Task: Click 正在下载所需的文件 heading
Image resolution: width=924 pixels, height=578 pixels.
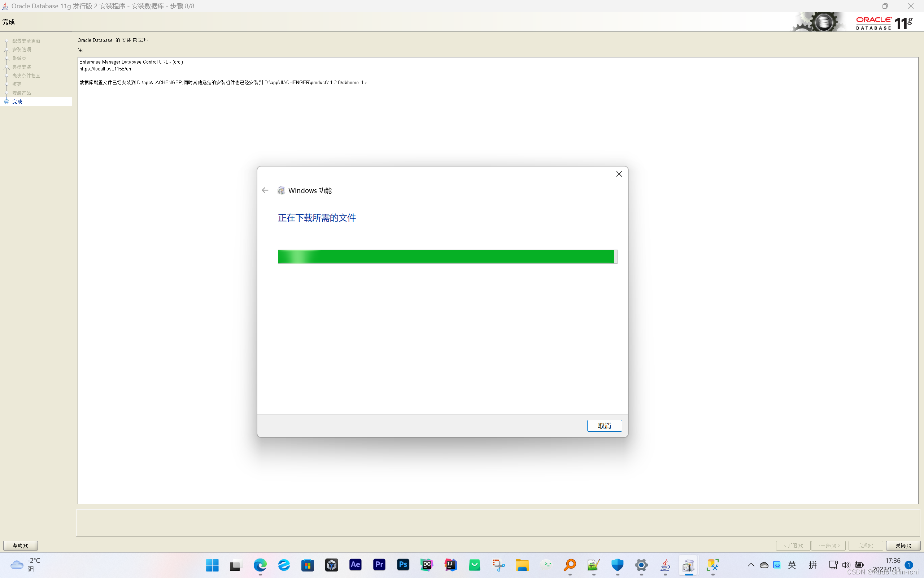Action: click(x=317, y=218)
